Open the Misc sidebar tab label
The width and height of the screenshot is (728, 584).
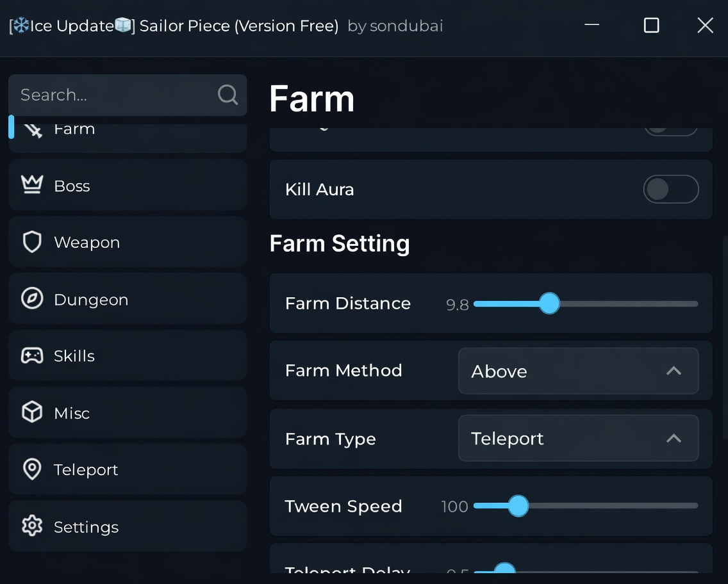tap(72, 413)
